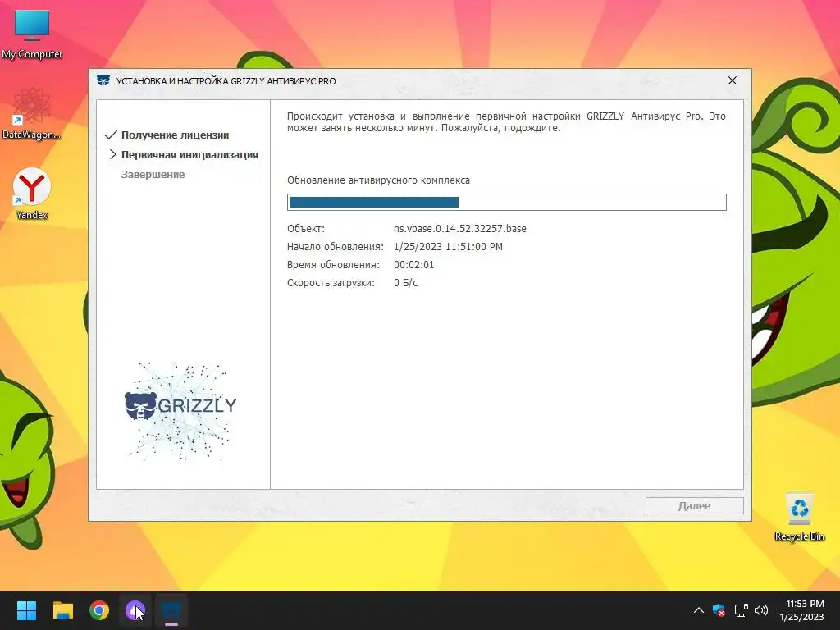Open the network status tray icon

(741, 610)
